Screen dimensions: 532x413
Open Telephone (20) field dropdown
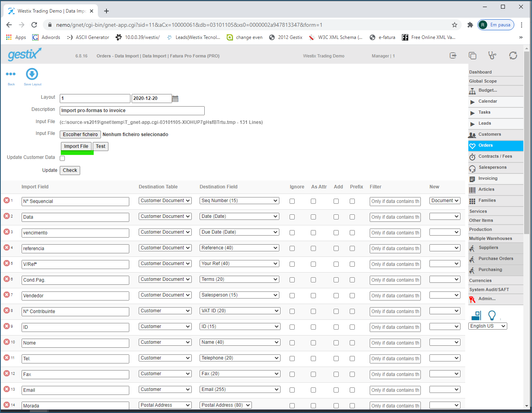tap(240, 358)
